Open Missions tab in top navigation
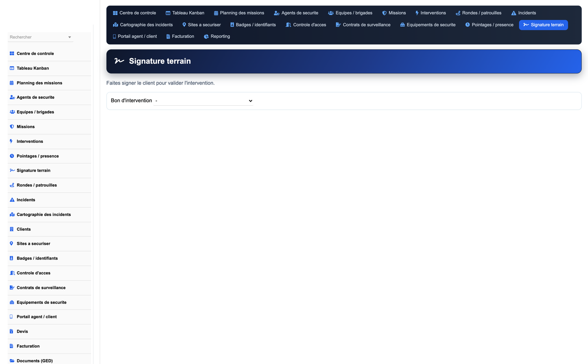Screen dimensions: 588x364 coord(394,13)
